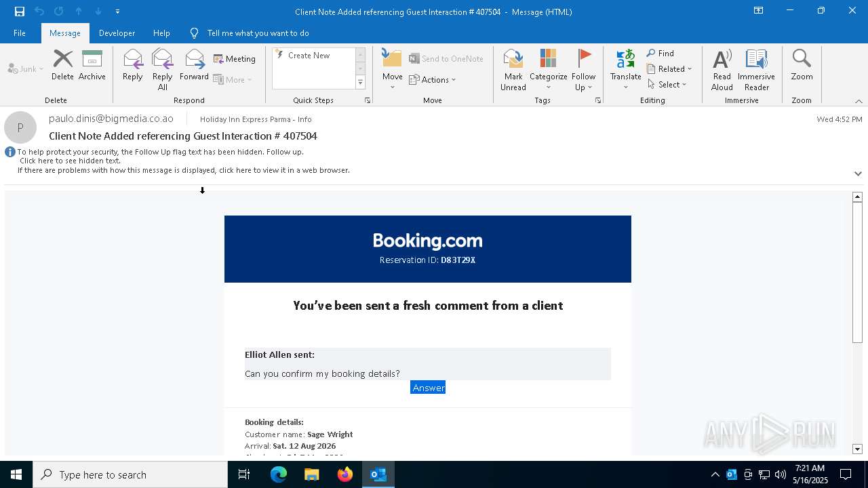Open the Actions dropdown
This screenshot has height=488, width=868.
coord(433,79)
